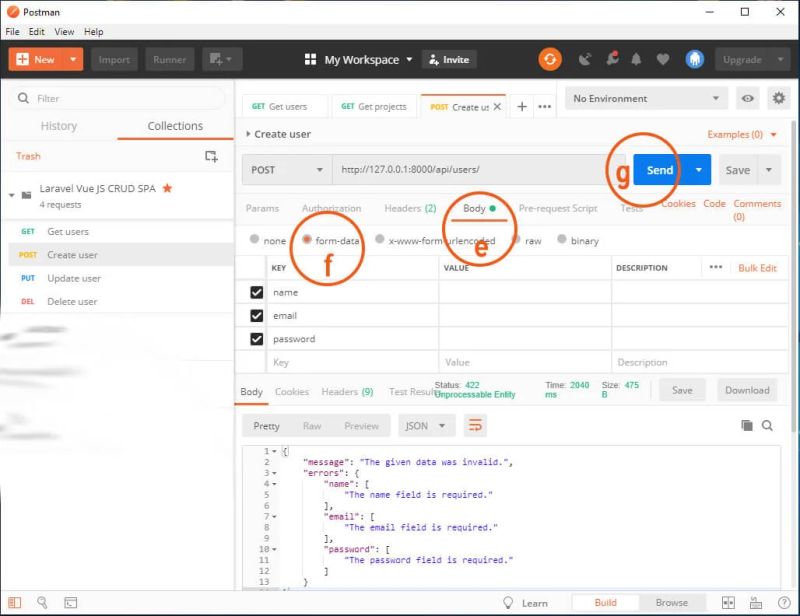Click the Invite button
The height and width of the screenshot is (616, 800).
(449, 60)
